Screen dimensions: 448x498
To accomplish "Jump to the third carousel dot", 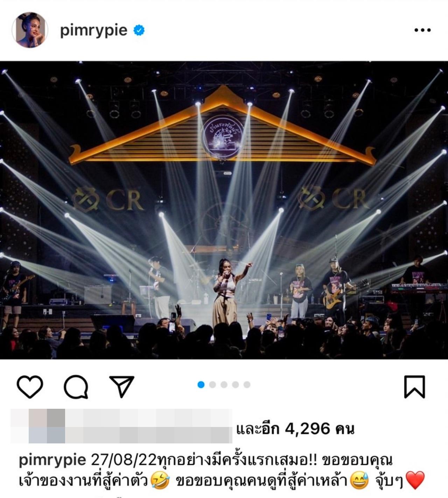I will [x=224, y=385].
